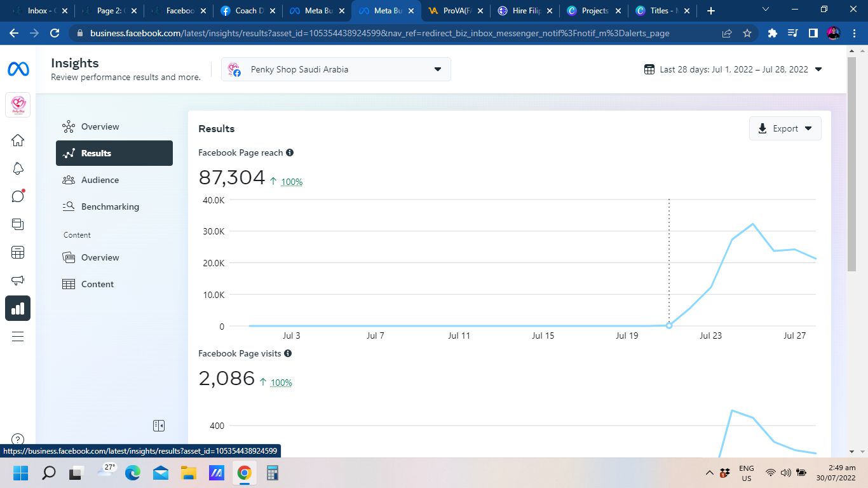This screenshot has height=488, width=868.
Task: Show info for Facebook Page reach
Action: point(290,152)
